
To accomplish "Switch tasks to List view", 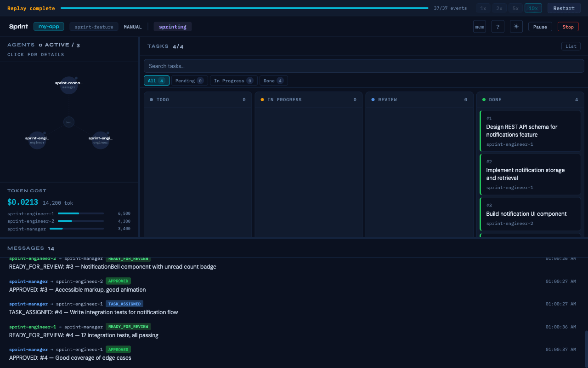I will (x=571, y=46).
